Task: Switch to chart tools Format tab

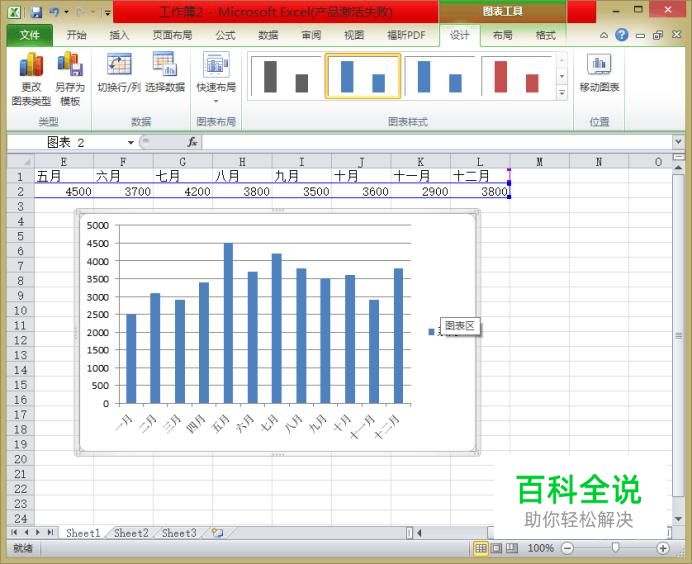Action: click(x=545, y=35)
